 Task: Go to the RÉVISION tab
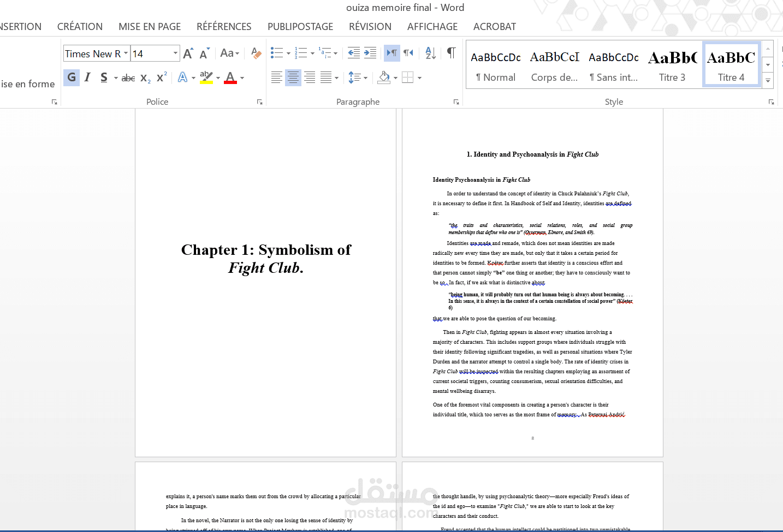370,27
